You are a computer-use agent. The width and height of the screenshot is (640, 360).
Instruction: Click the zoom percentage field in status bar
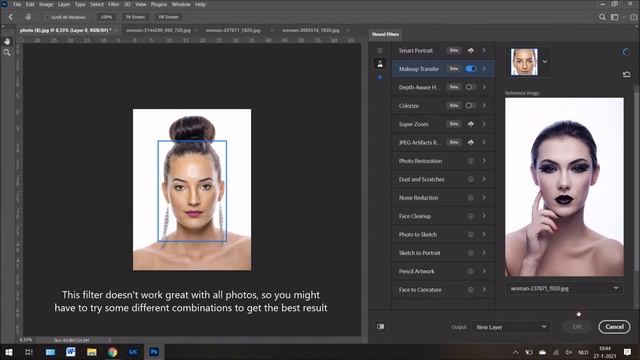pyautogui.click(x=26, y=340)
